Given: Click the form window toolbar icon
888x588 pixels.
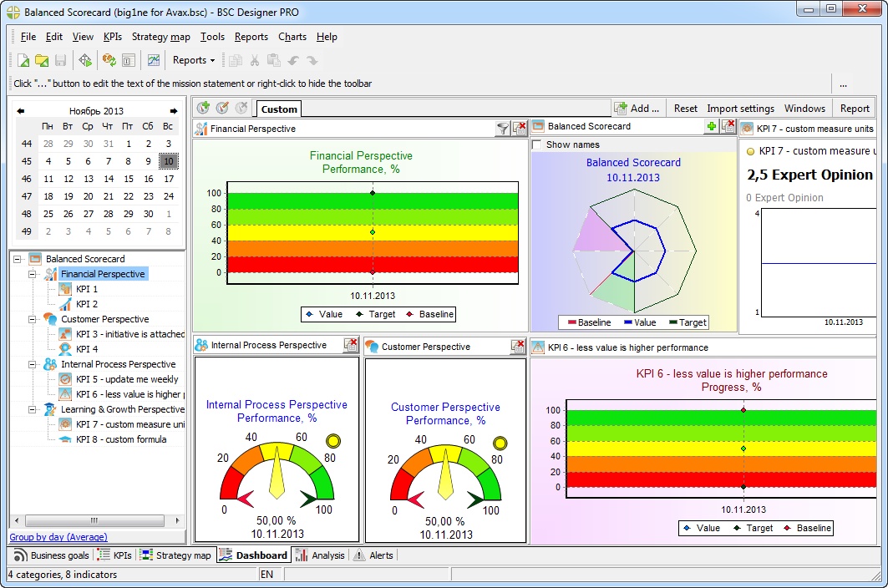Looking at the screenshot, I should pyautogui.click(x=129, y=60).
